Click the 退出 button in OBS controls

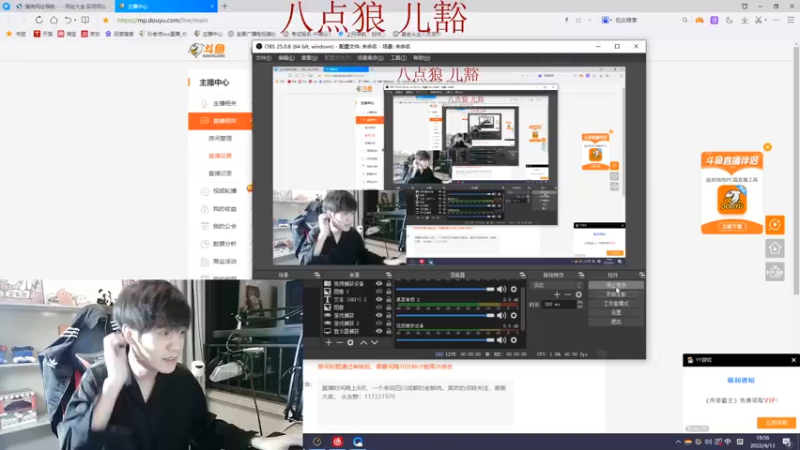pyautogui.click(x=616, y=322)
